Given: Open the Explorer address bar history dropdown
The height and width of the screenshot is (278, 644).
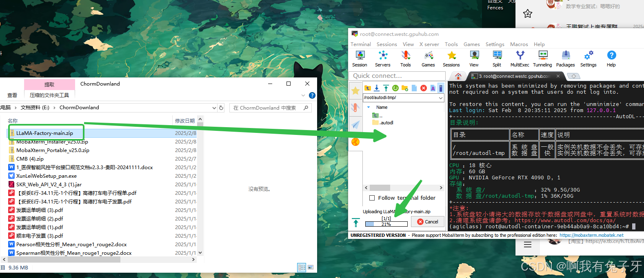Looking at the screenshot, I should [x=214, y=108].
